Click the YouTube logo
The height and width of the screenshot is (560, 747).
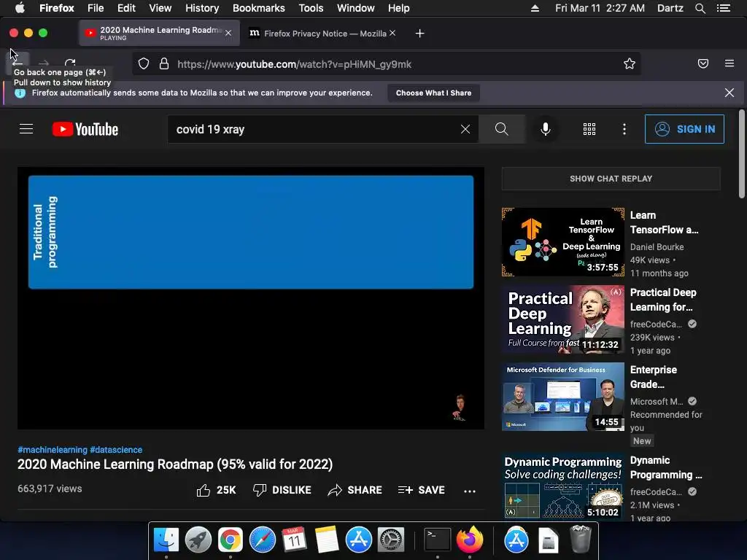pos(85,129)
